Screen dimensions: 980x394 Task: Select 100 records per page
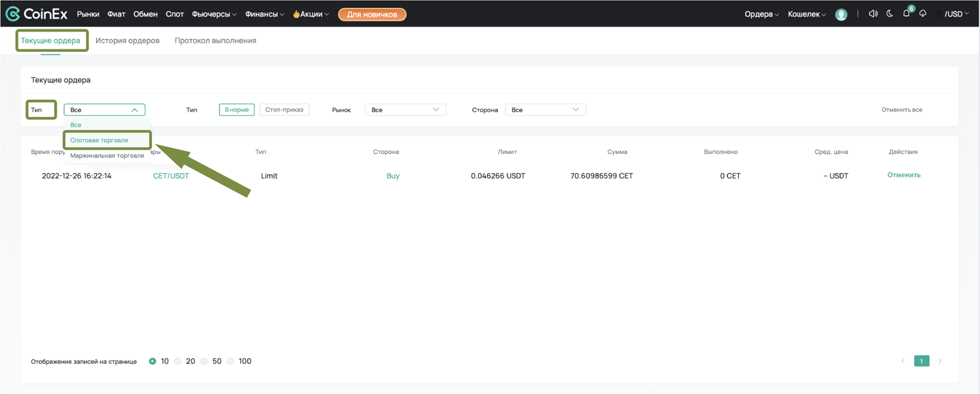(x=231, y=361)
